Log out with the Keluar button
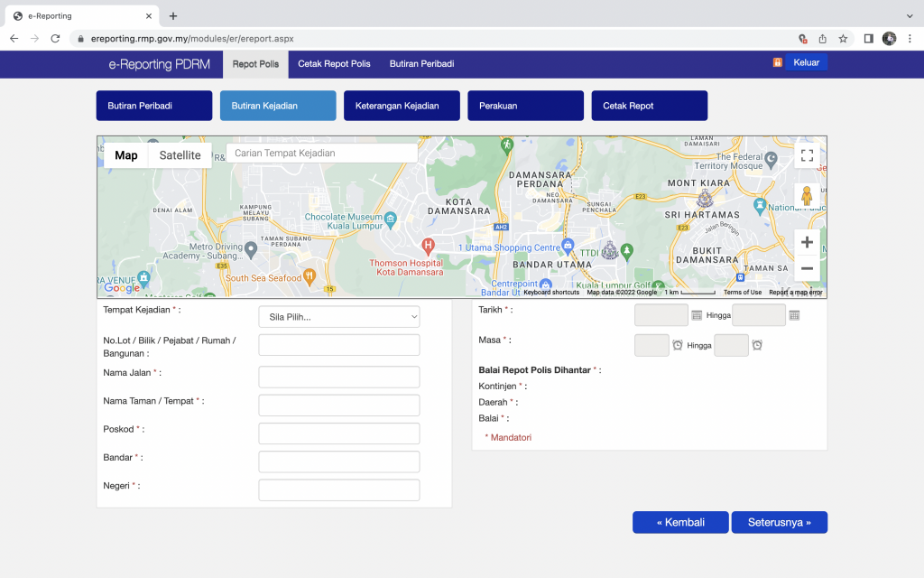The image size is (924, 578). click(x=806, y=62)
